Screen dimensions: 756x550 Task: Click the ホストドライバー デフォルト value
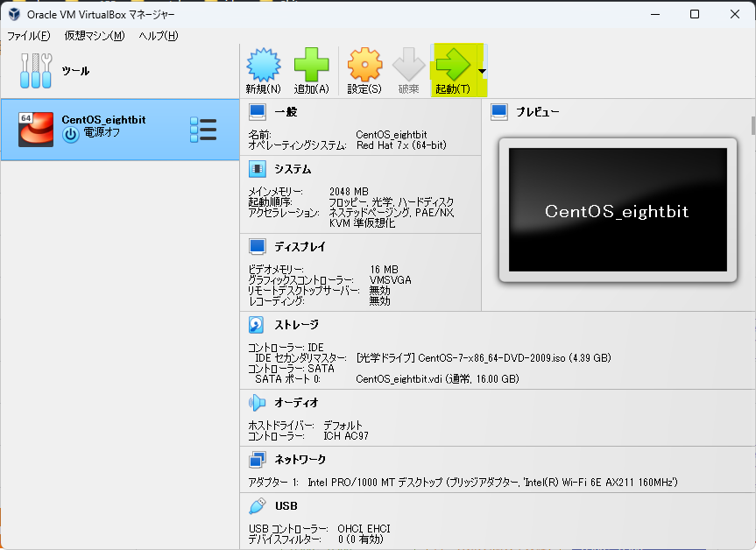[343, 426]
